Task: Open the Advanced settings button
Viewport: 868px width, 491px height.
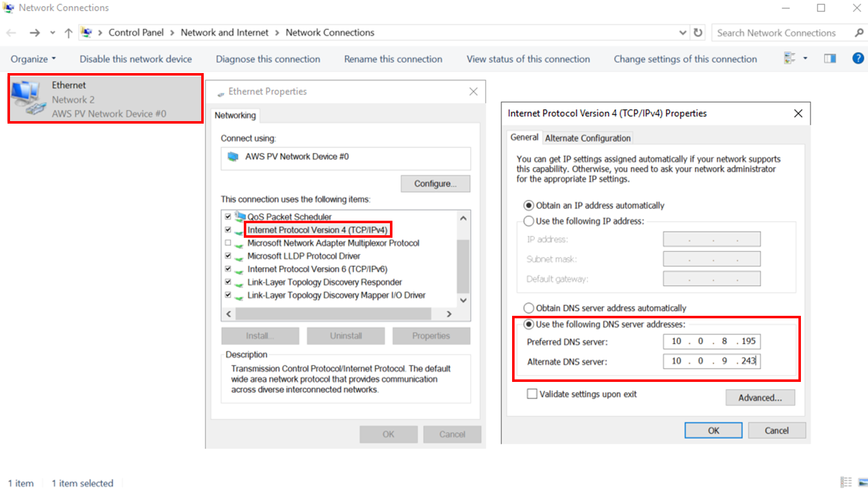Action: click(x=760, y=397)
